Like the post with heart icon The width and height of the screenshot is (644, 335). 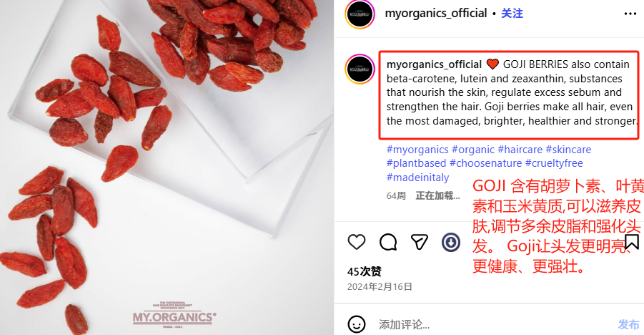tap(357, 242)
